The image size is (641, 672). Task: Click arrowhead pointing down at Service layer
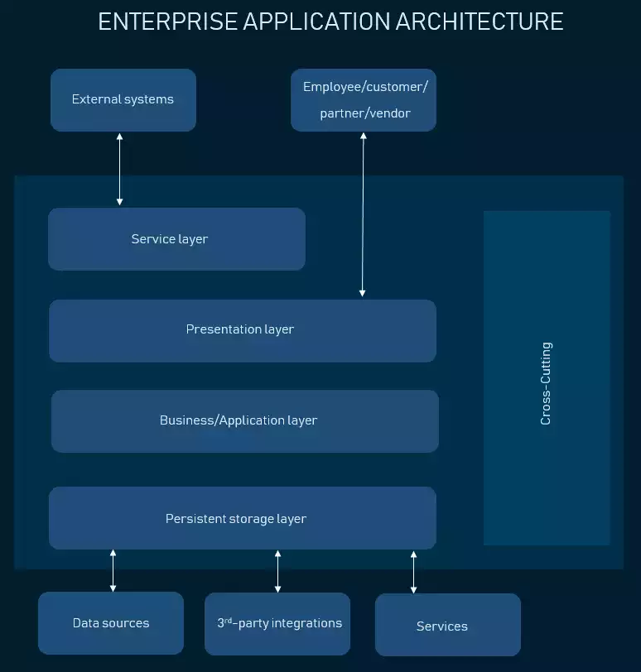120,201
